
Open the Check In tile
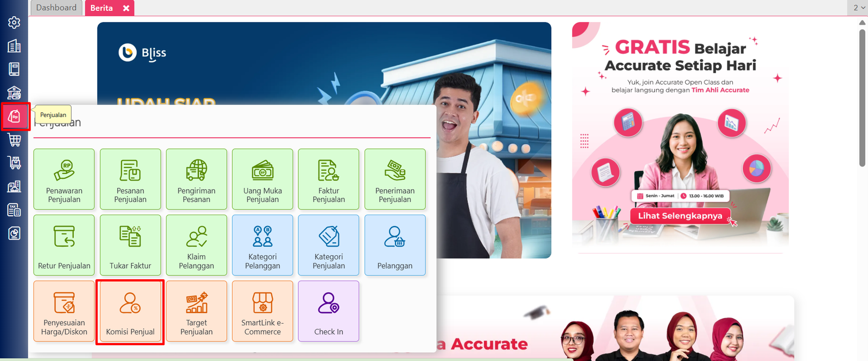click(329, 311)
